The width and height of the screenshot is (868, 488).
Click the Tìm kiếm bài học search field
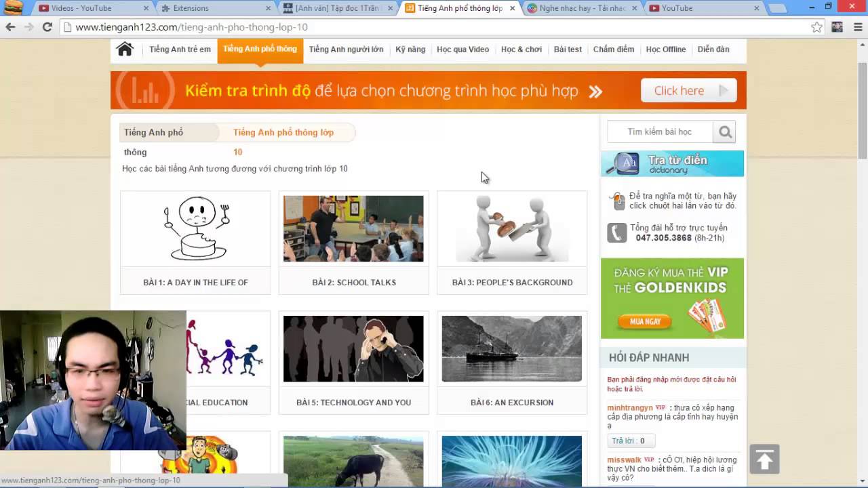tap(660, 132)
